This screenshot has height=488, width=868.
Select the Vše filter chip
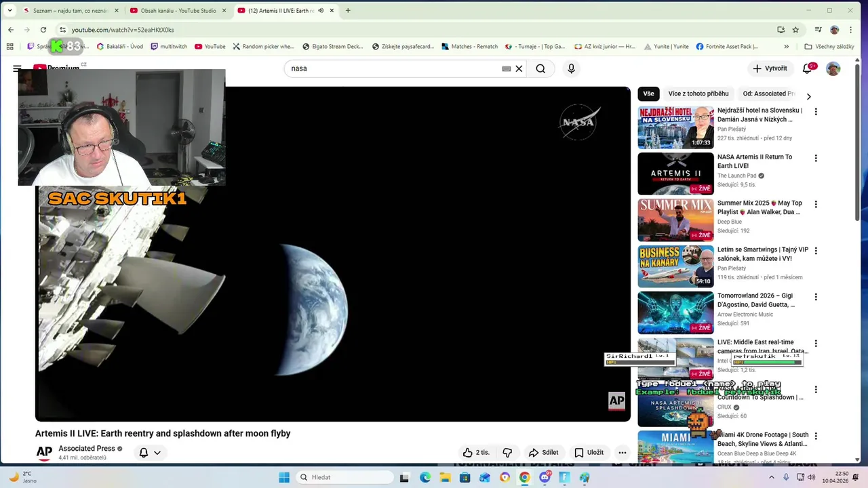[649, 94]
